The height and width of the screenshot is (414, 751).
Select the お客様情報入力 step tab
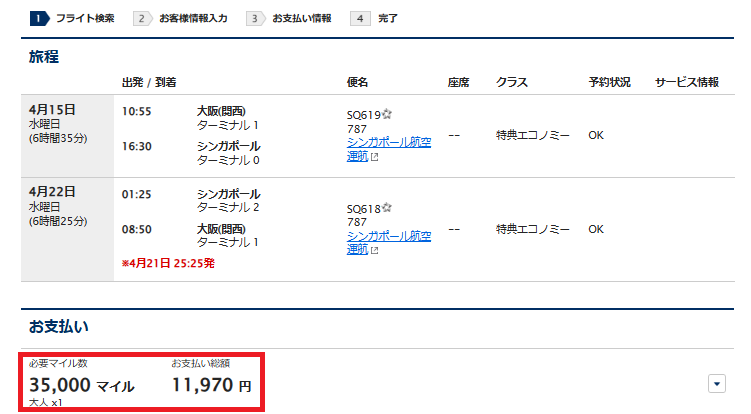(191, 18)
